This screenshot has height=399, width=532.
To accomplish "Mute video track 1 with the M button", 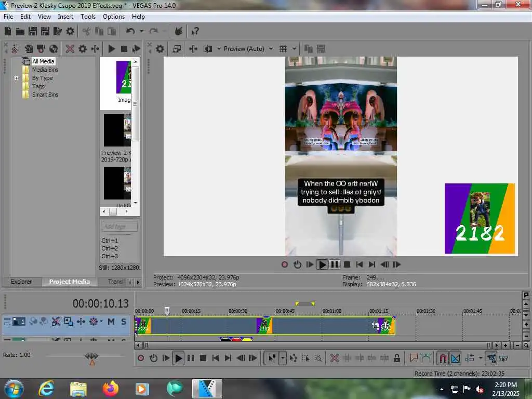I will coord(111,322).
